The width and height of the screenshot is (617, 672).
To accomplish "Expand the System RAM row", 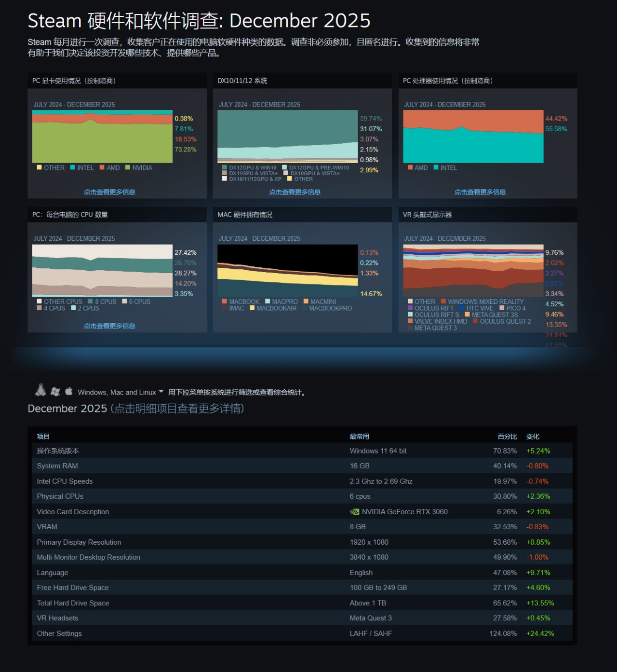I will pyautogui.click(x=302, y=466).
